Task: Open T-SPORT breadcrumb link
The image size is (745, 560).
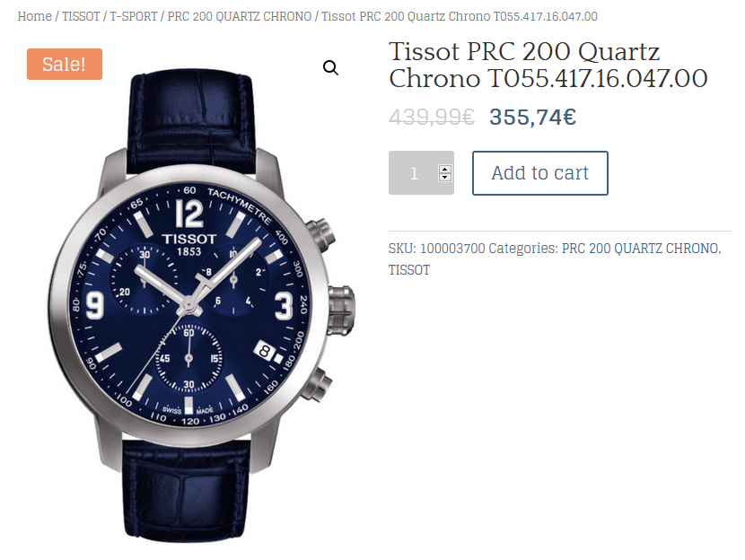Action: [x=134, y=16]
